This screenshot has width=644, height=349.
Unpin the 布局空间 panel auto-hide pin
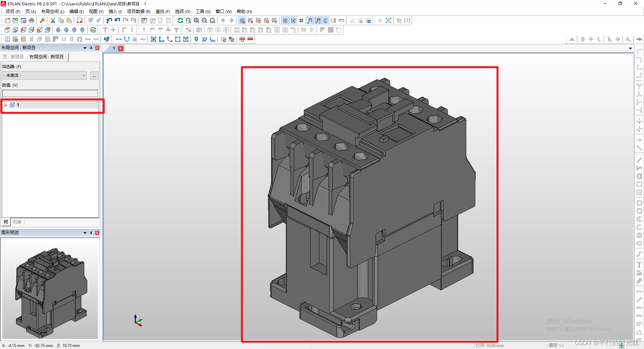[x=91, y=48]
